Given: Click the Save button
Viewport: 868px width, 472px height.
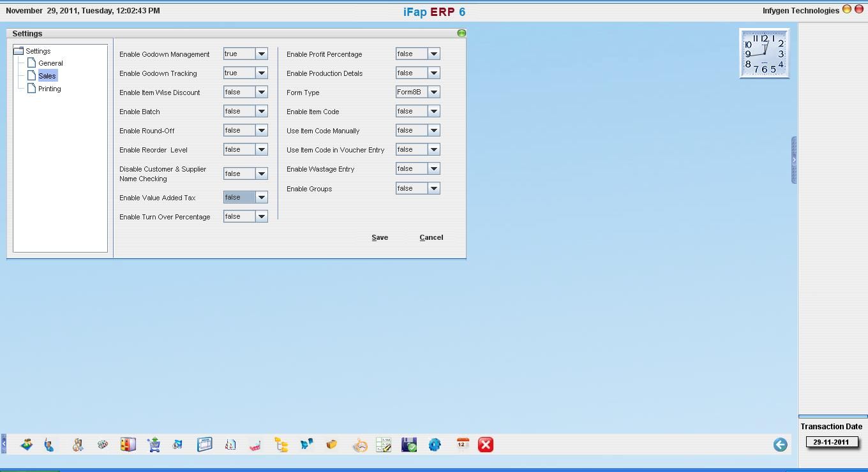Looking at the screenshot, I should (380, 237).
